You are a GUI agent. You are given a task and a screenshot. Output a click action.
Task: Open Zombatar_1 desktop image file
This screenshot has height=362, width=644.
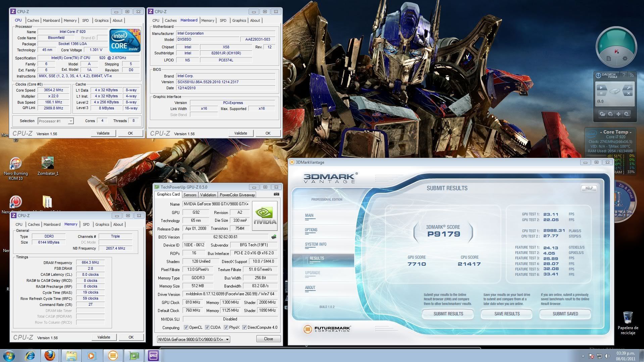click(48, 166)
